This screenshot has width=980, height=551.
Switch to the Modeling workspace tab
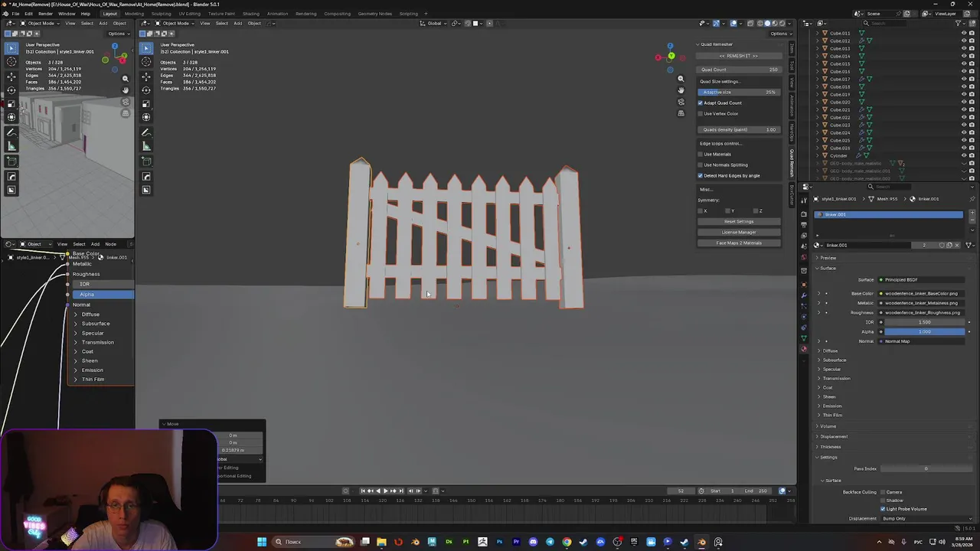coord(134,14)
